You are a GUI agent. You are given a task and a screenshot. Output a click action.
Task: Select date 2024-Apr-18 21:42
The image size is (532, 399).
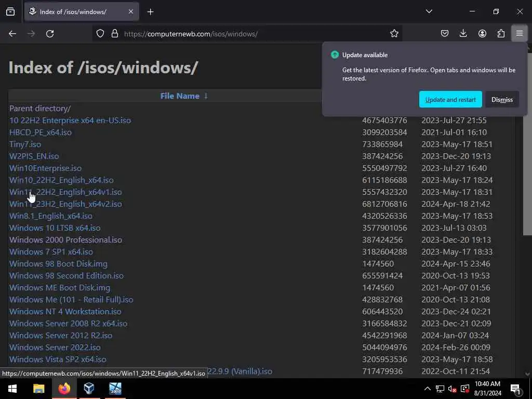click(456, 204)
